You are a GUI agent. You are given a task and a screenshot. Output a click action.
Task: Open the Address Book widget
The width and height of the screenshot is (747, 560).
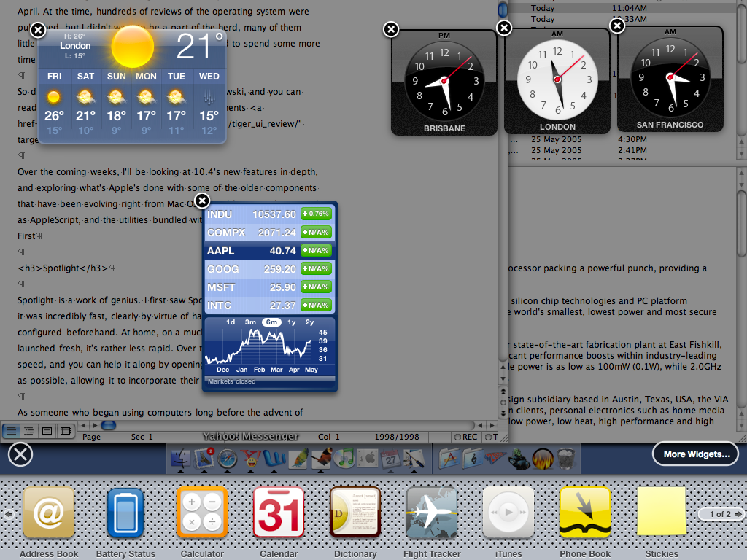coord(49,513)
